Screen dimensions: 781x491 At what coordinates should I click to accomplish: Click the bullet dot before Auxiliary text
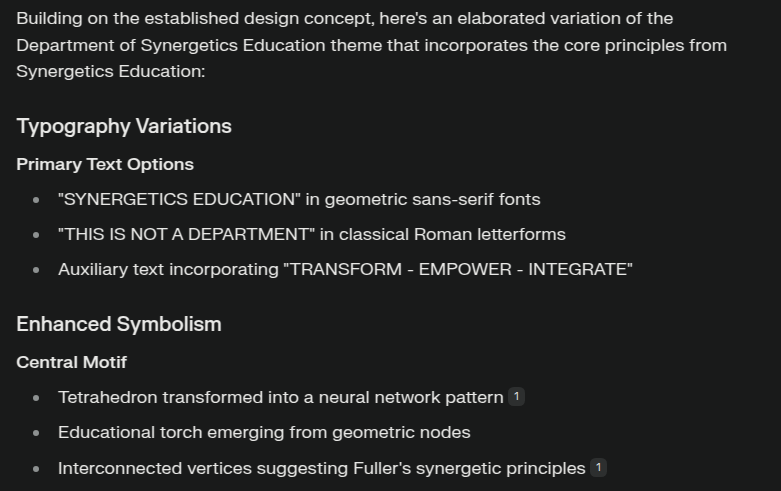[x=36, y=270]
